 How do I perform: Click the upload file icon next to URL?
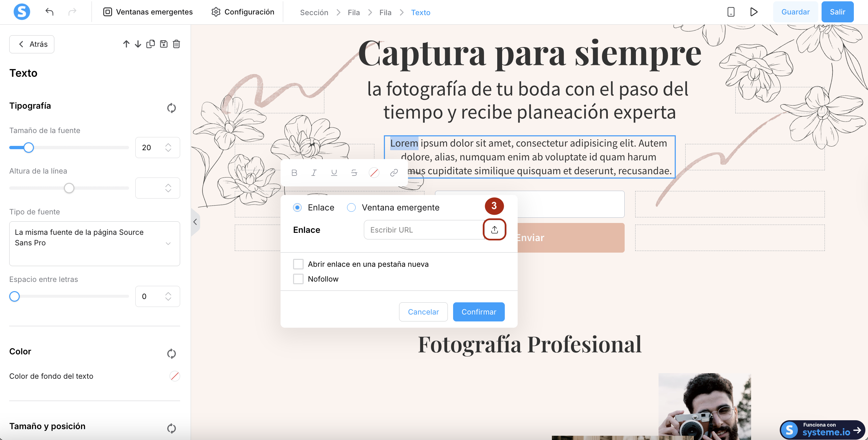click(x=494, y=230)
